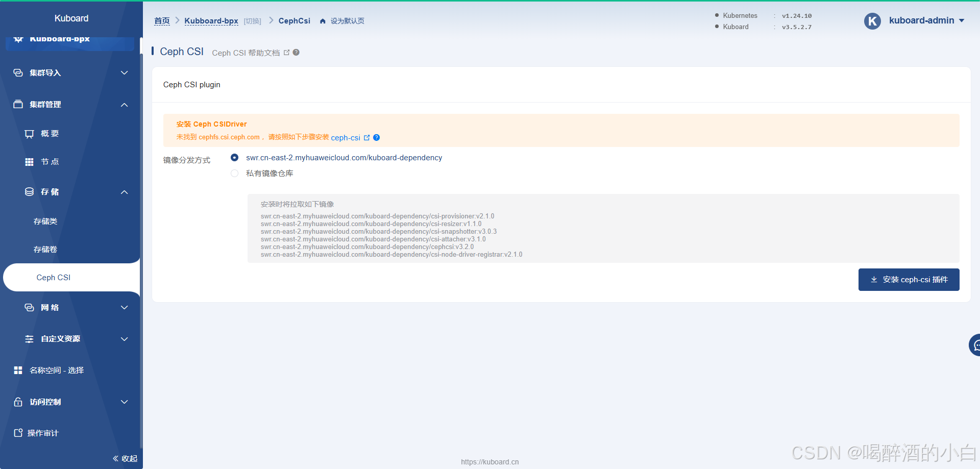
Task: Collapse the 存储 storage section
Action: [124, 192]
